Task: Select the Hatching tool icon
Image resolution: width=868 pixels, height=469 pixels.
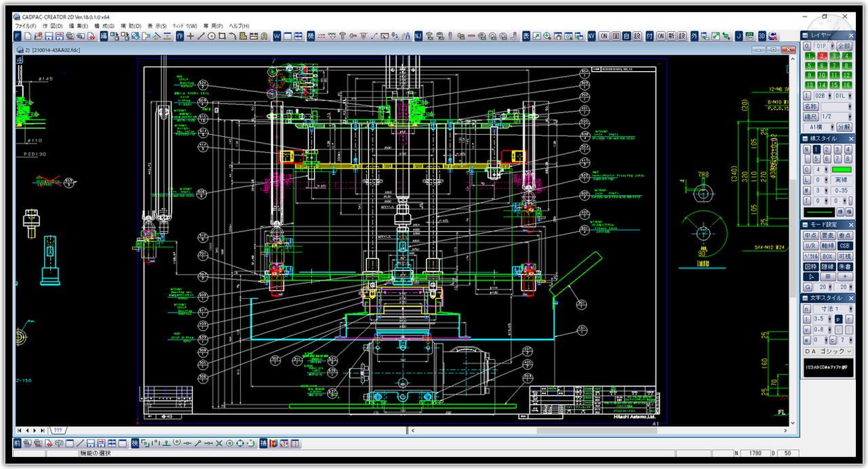Action: pyautogui.click(x=243, y=35)
